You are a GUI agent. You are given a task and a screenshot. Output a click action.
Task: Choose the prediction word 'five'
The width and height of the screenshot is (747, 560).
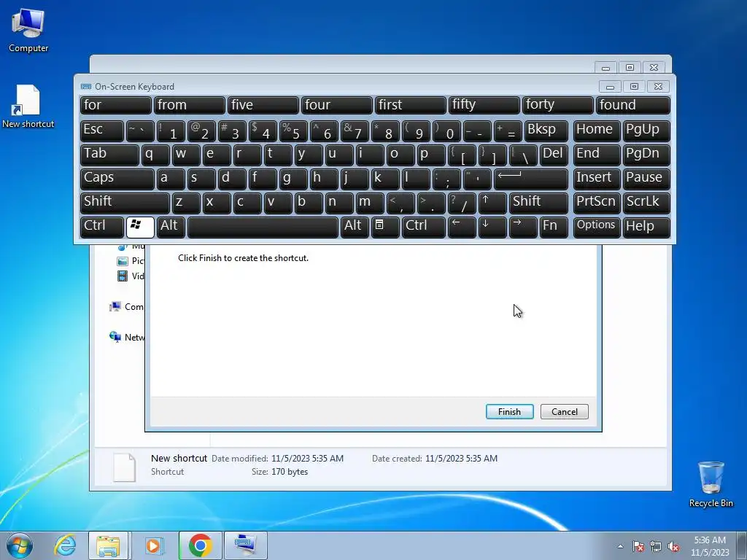[263, 105]
